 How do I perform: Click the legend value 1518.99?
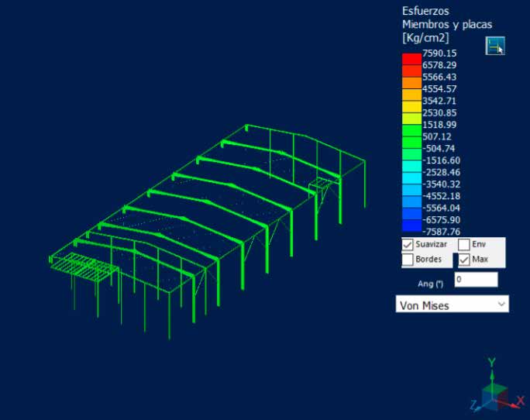439,125
